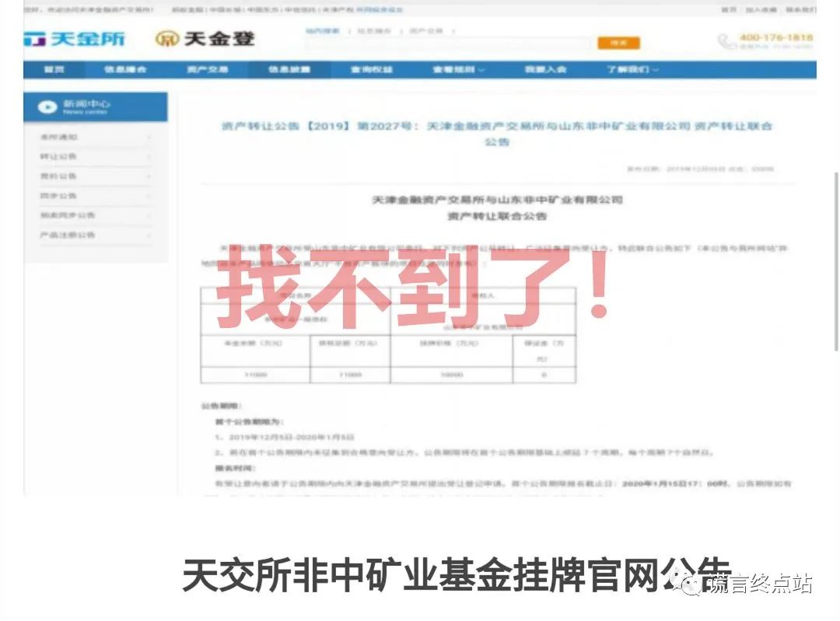The image size is (840, 621).
Task: Expand the 查看规则 dropdown menu
Action: 458,70
